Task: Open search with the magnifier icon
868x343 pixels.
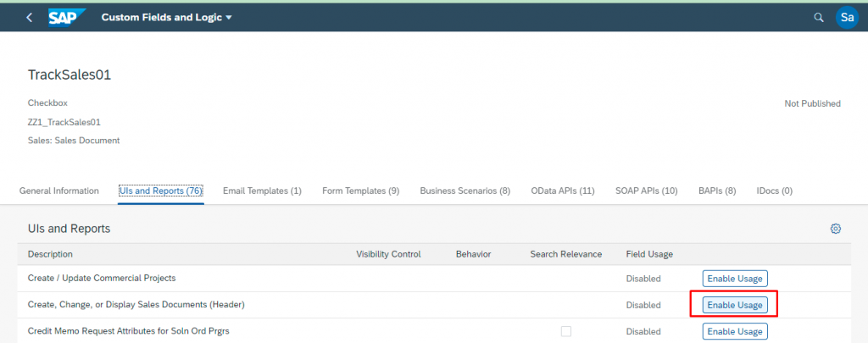Action: [x=818, y=17]
